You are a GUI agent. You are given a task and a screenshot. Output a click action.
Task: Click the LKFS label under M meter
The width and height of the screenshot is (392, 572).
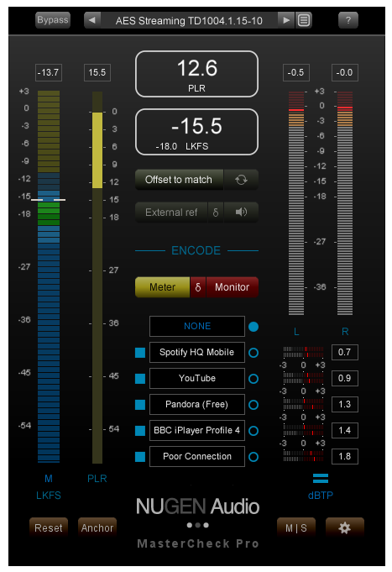[x=49, y=496]
